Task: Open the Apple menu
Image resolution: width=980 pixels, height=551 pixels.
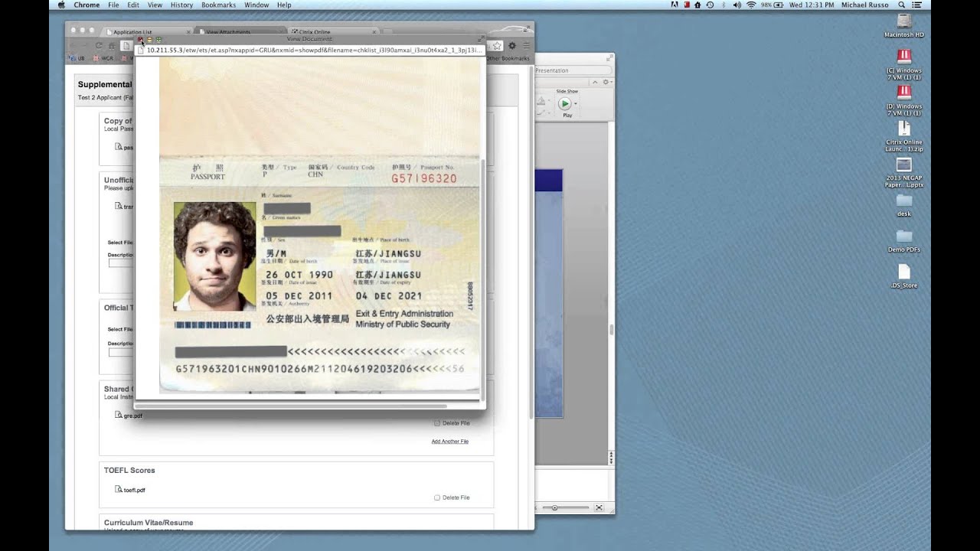Action: [x=61, y=5]
